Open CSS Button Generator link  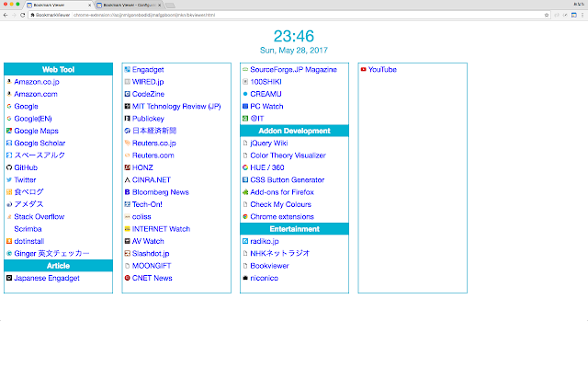click(x=287, y=180)
